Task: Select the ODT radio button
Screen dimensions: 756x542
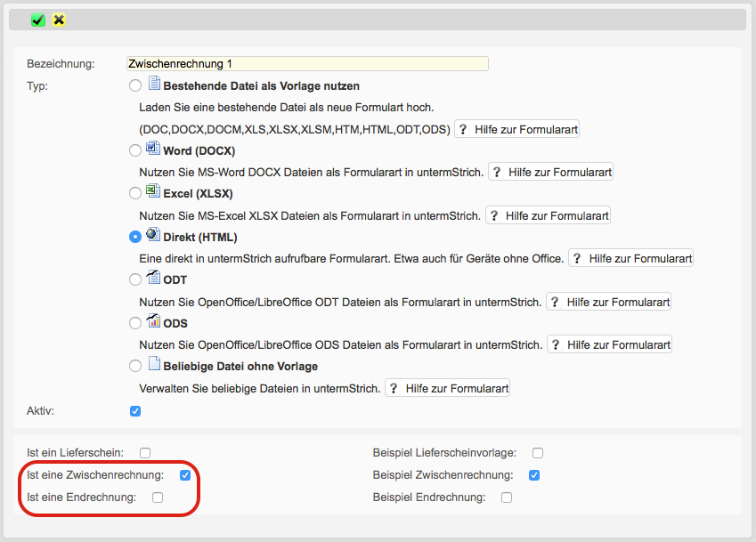Action: 135,279
